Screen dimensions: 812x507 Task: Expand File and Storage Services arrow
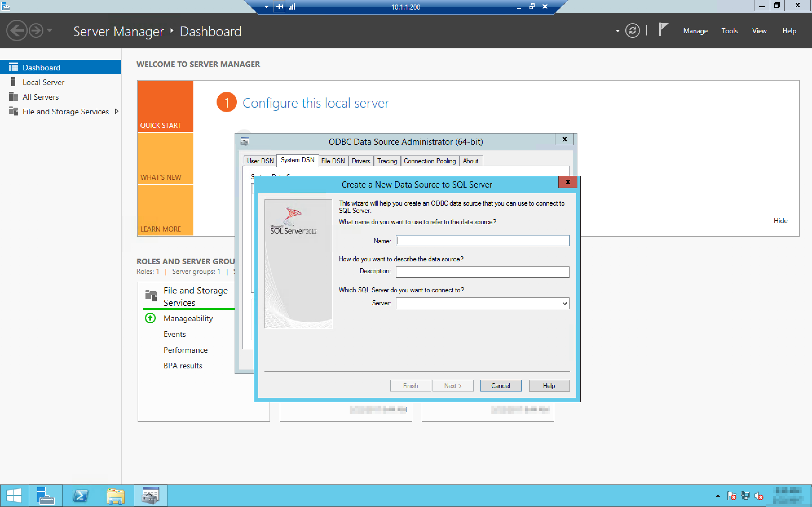click(116, 111)
